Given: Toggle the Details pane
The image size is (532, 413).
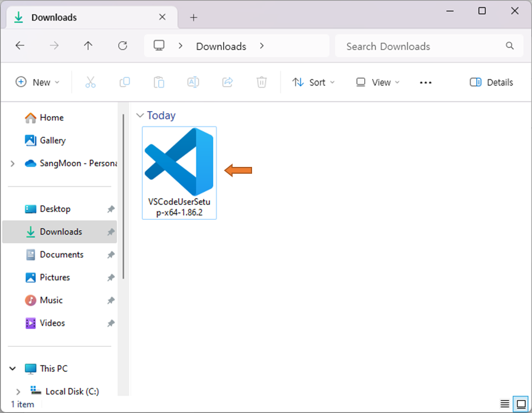Looking at the screenshot, I should click(491, 82).
